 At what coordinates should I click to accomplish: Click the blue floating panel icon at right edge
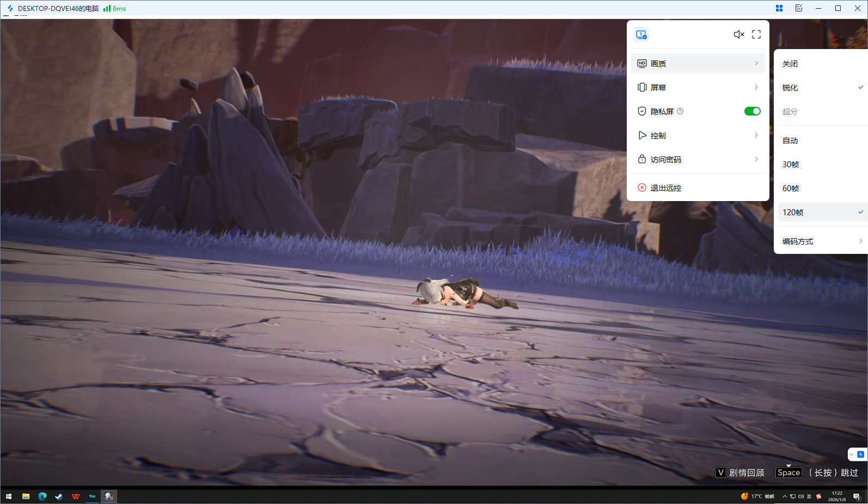(860, 454)
